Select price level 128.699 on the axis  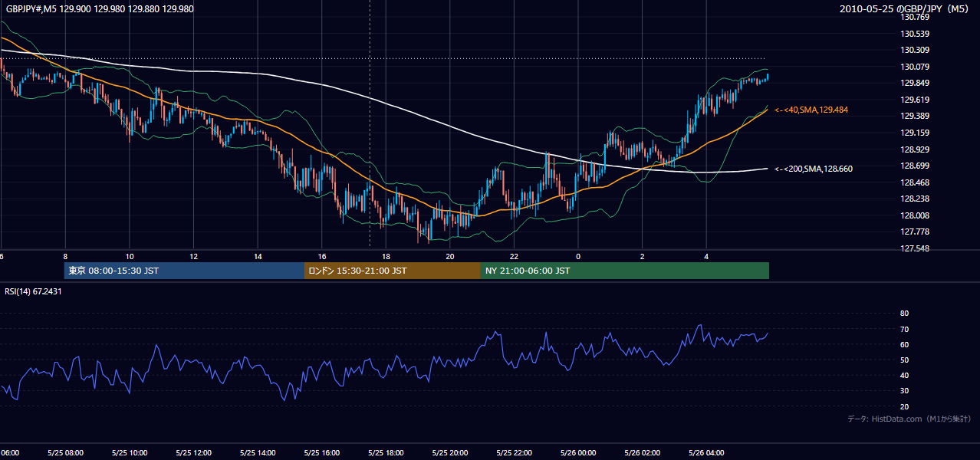914,166
